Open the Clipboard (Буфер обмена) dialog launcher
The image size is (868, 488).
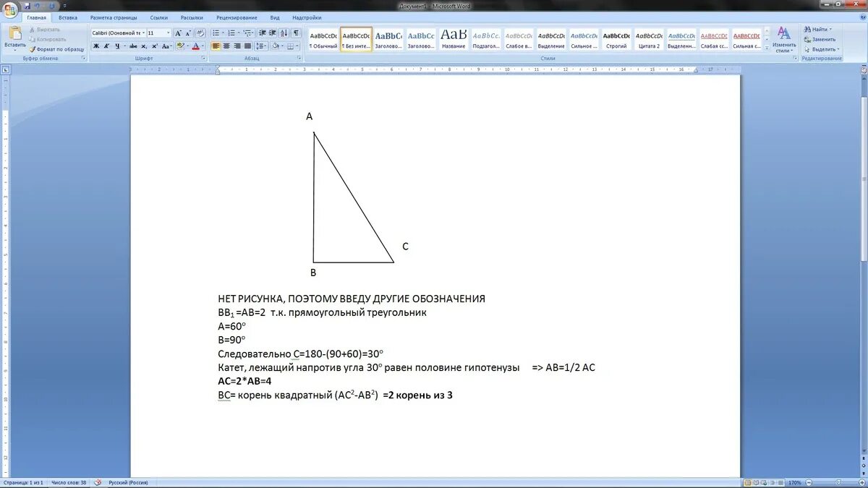point(84,58)
